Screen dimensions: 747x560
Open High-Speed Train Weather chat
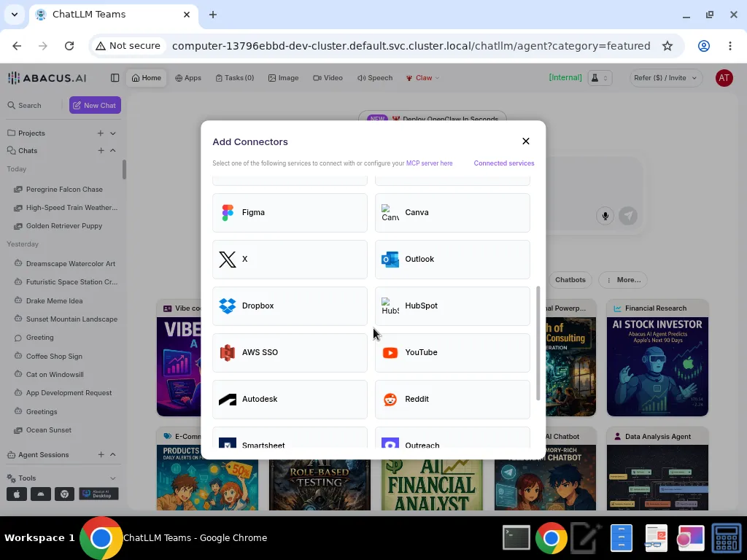[64, 208]
